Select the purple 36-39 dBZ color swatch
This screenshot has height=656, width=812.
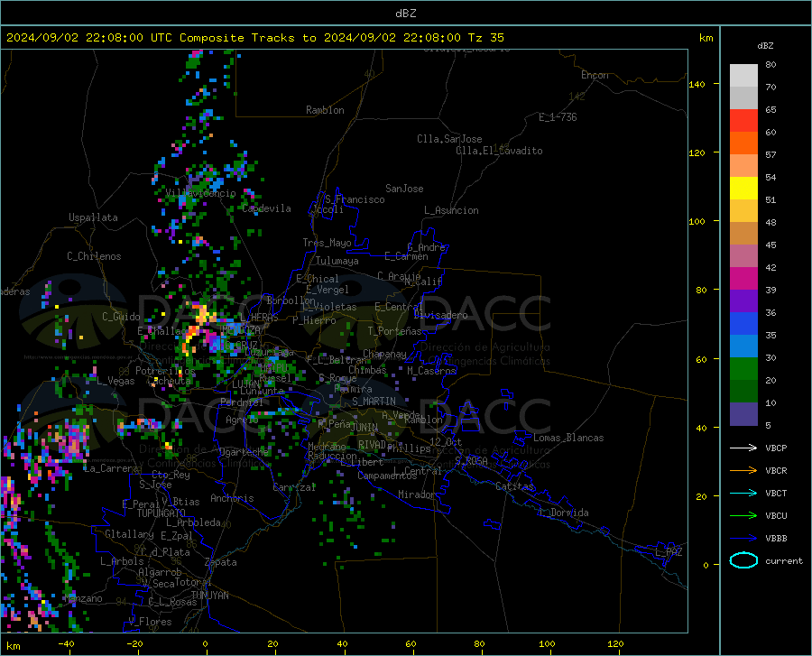click(743, 301)
